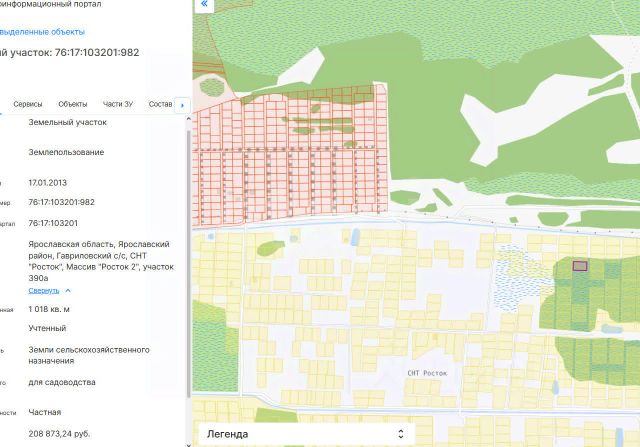Select the Земельный участок type text

pos(67,122)
